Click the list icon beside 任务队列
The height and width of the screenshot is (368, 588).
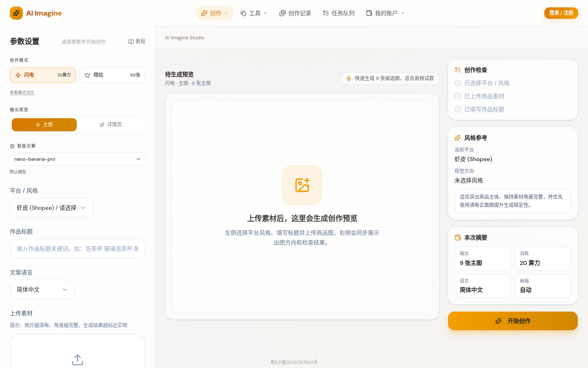tap(326, 13)
